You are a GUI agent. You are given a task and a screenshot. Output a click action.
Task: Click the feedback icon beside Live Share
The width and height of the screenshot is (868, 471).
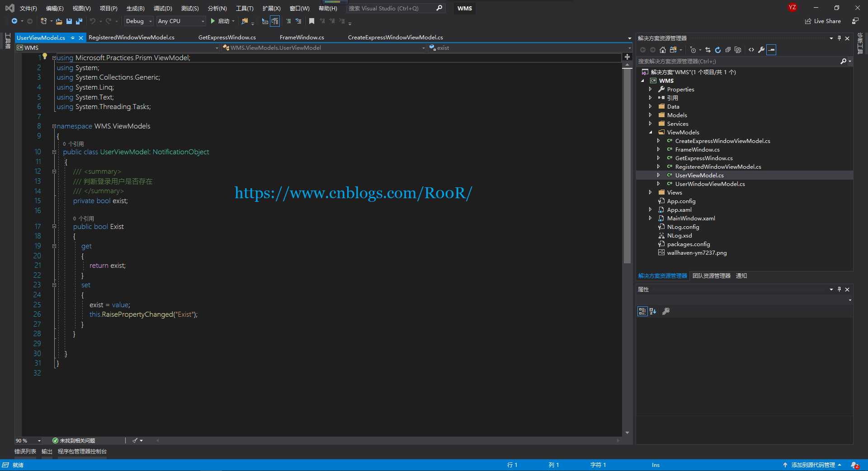[855, 21]
